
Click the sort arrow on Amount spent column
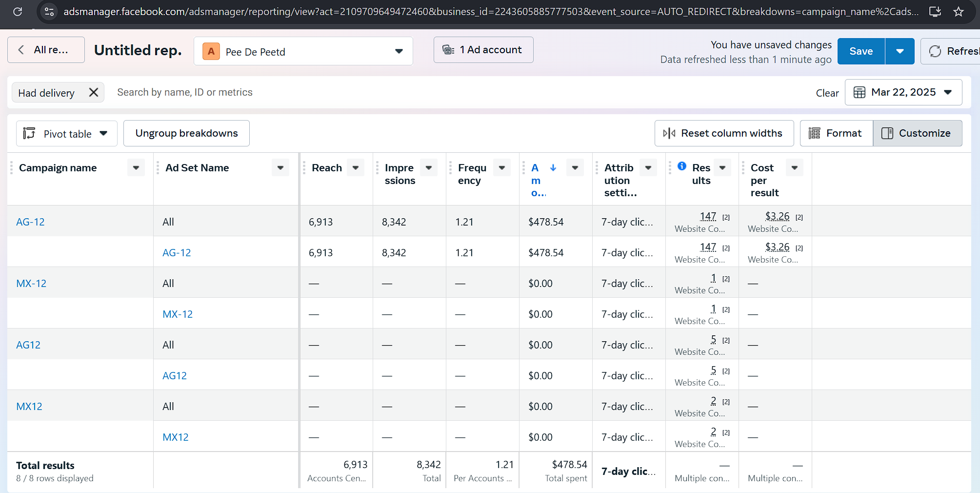point(553,167)
